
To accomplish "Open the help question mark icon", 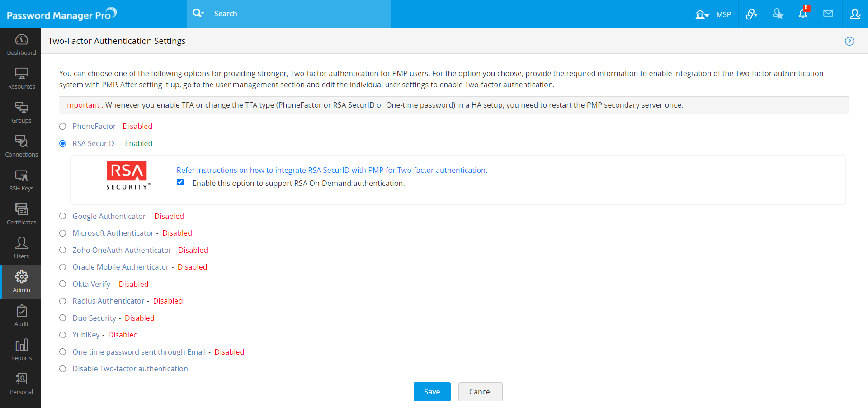I will click(x=849, y=41).
